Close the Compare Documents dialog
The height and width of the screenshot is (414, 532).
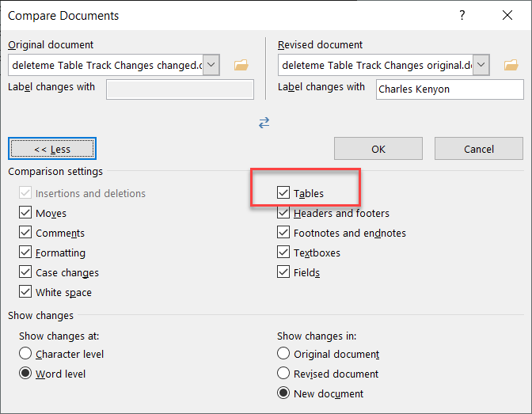click(507, 15)
